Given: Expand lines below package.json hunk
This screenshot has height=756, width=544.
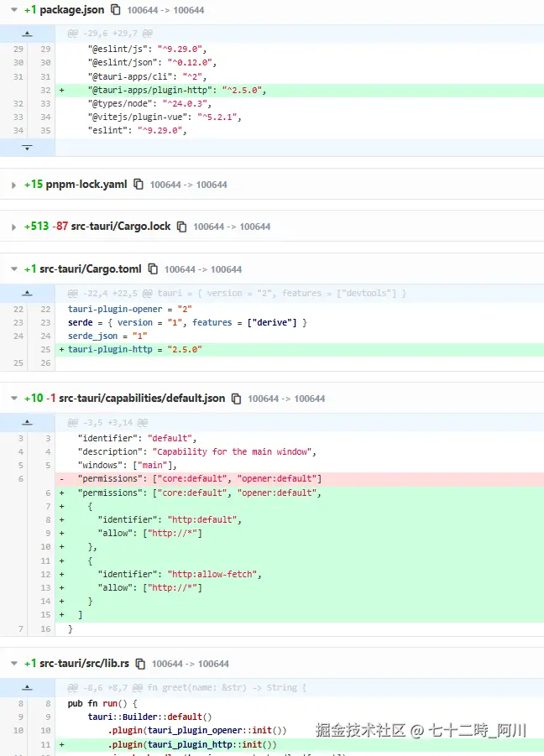Looking at the screenshot, I should tap(28, 148).
